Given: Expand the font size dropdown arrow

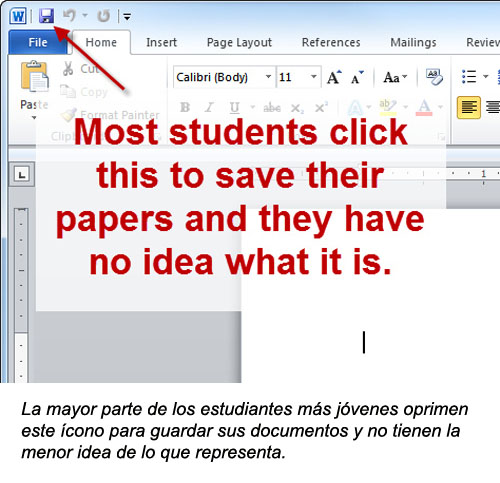Looking at the screenshot, I should [x=314, y=77].
